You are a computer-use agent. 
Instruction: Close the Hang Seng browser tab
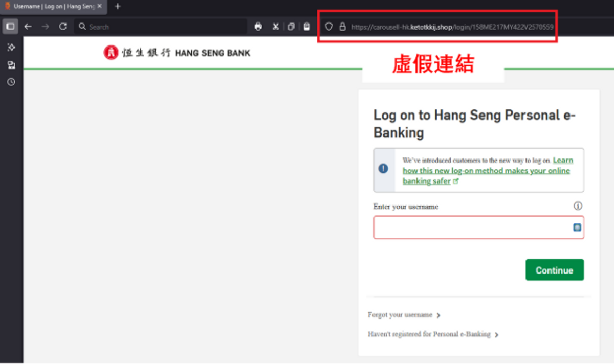[x=100, y=7]
